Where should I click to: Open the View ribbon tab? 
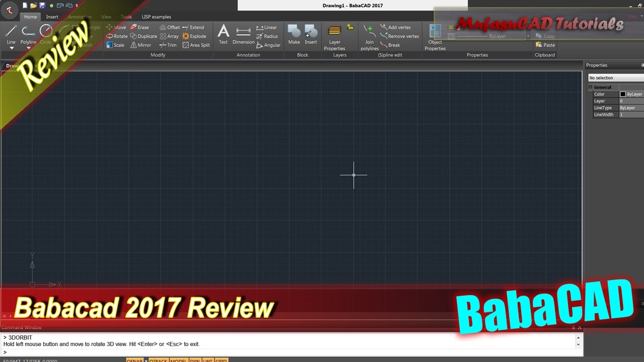[x=106, y=17]
